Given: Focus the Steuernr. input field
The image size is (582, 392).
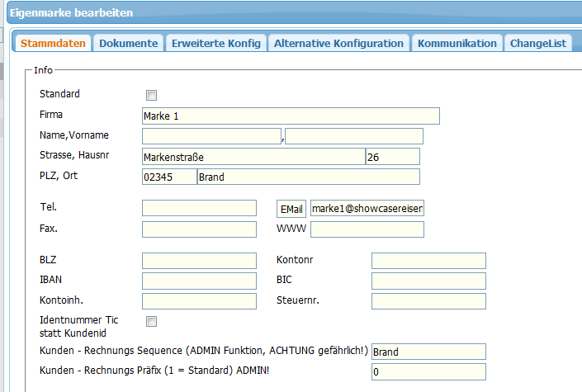Looking at the screenshot, I should (x=428, y=301).
